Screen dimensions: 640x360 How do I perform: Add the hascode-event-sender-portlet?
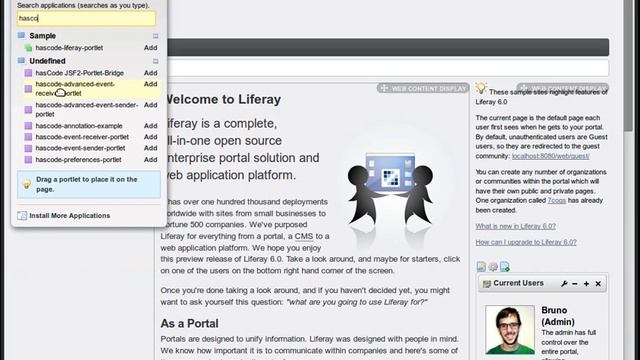click(x=151, y=148)
